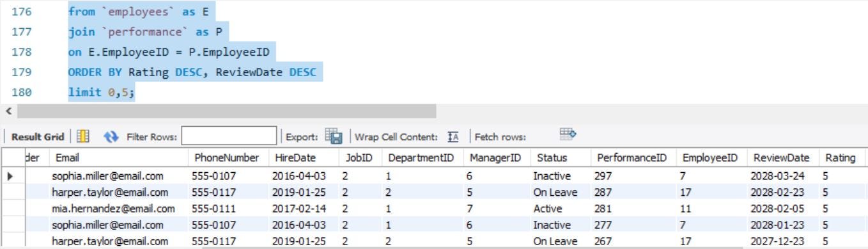Click the EmployeeID column header
The image size is (868, 249).
click(x=712, y=158)
